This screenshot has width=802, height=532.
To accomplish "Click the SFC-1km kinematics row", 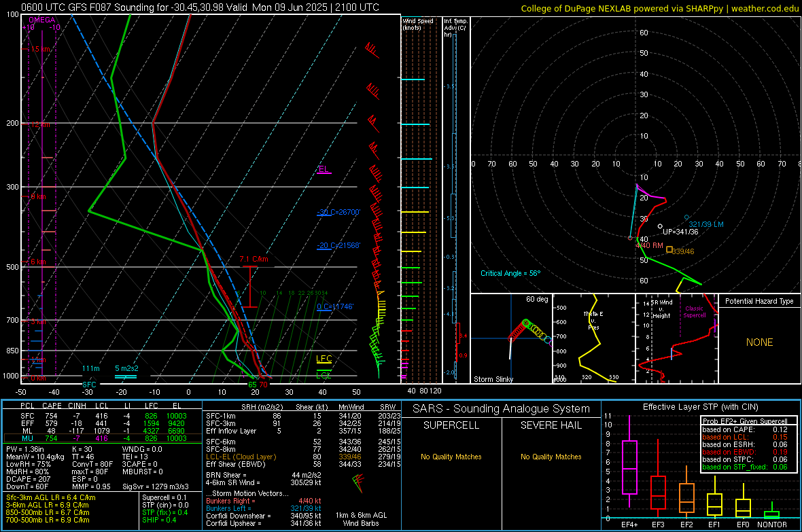I will coord(303,416).
